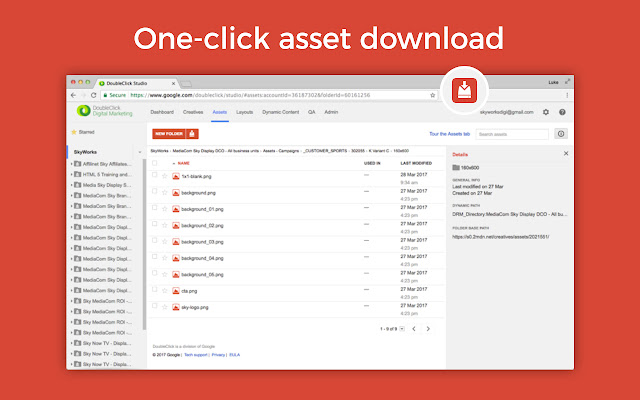Switch to the Layouts tab

244,112
